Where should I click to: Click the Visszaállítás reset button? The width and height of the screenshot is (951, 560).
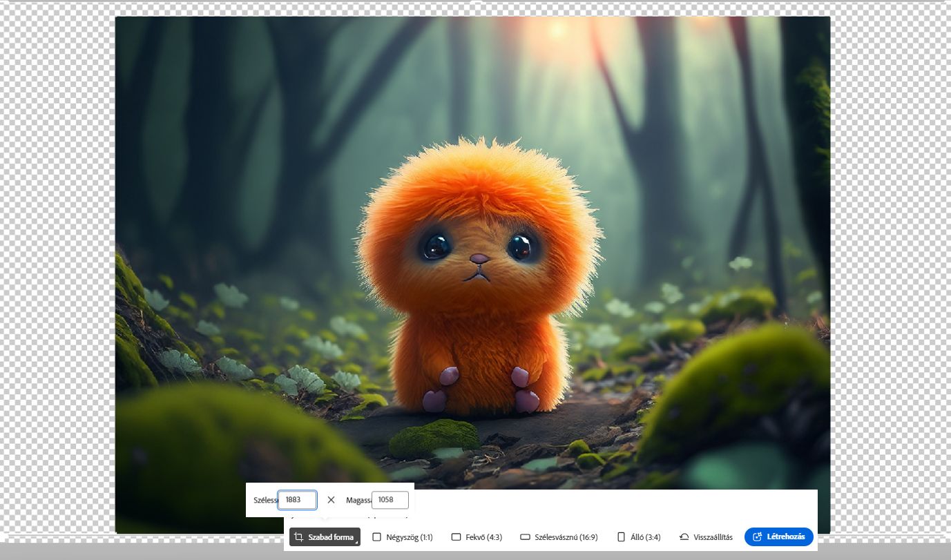706,537
